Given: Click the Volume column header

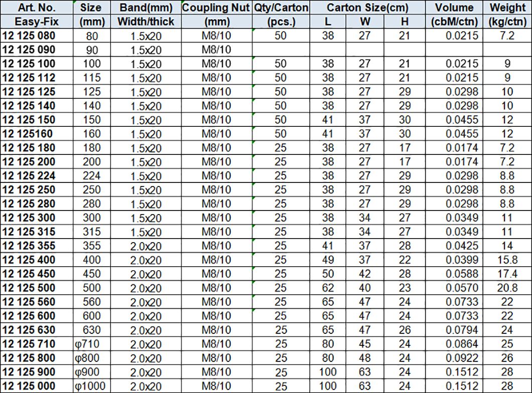Looking at the screenshot, I should 454,8.
